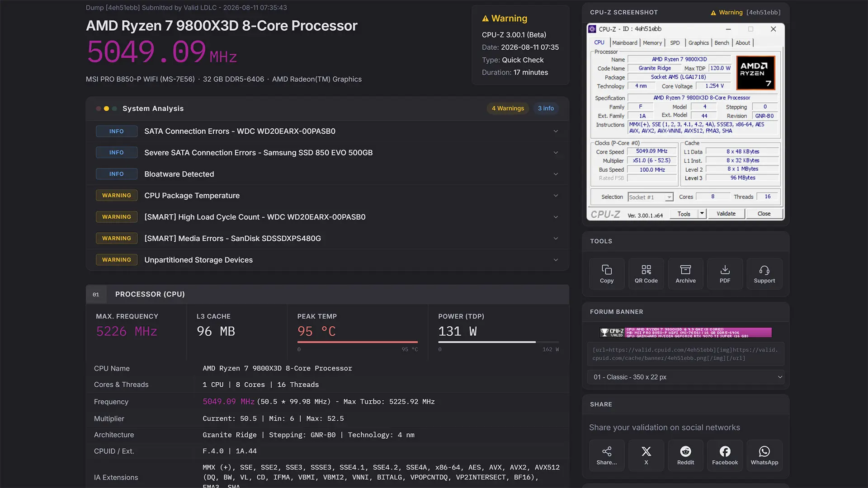
Task: Click the Multiplier x51.0 field in CPU-Z
Action: (x=651, y=160)
